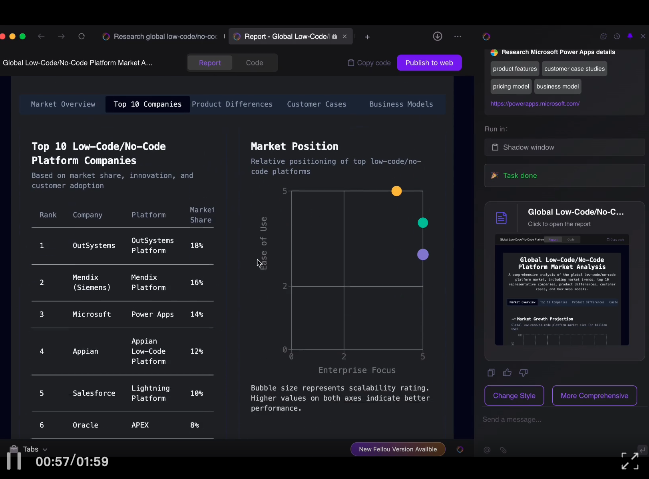The image size is (649, 479).
Task: Click the Fellou logo in sidebar header
Action: [x=486, y=36]
